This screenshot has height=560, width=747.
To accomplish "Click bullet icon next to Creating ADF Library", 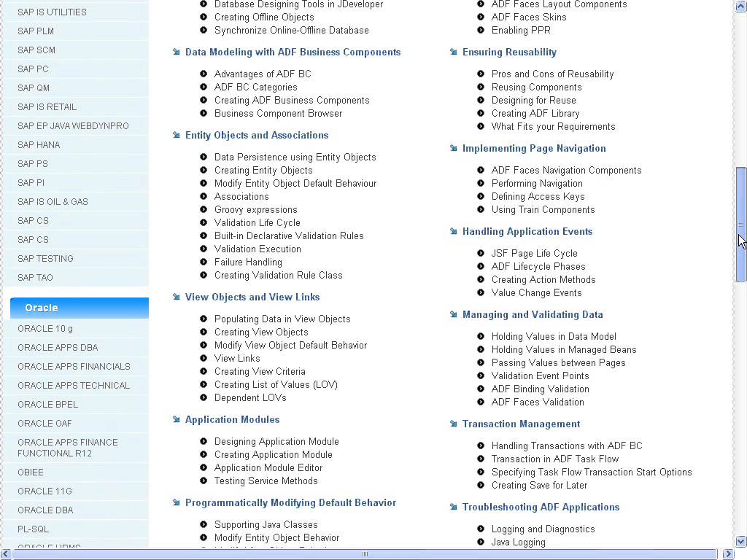I will pos(481,113).
